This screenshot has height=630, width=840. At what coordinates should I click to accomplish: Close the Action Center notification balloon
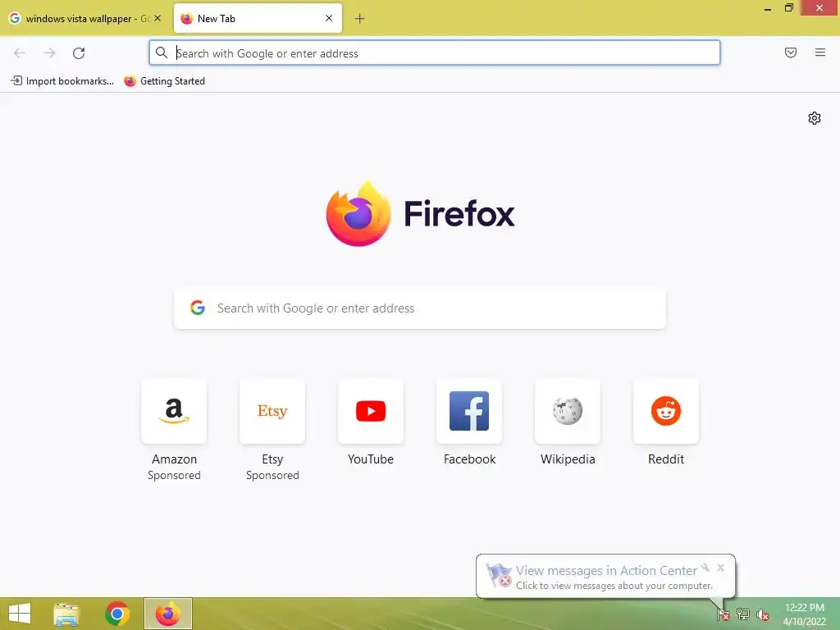pos(720,568)
